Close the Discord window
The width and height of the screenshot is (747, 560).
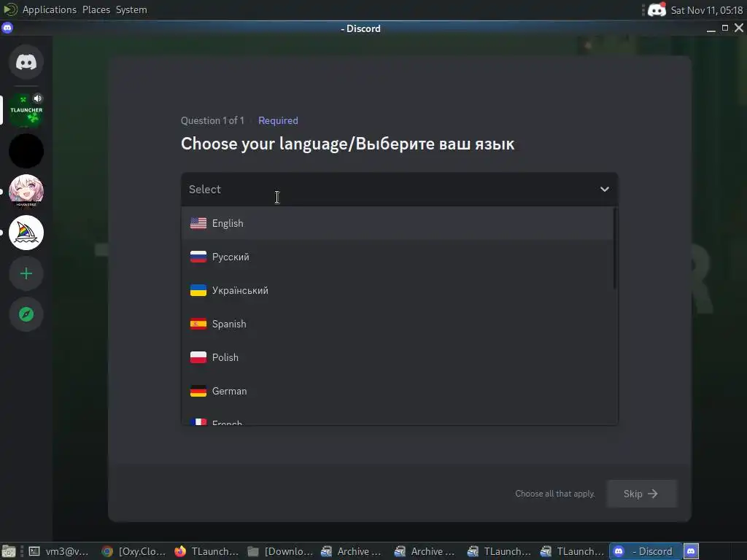[739, 28]
